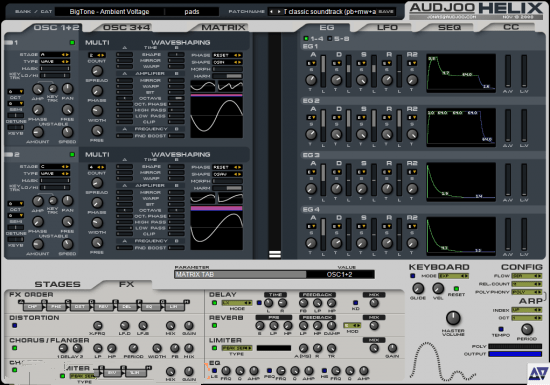
Task: Click the centre vertical strip slider handle
Action: 275,254
